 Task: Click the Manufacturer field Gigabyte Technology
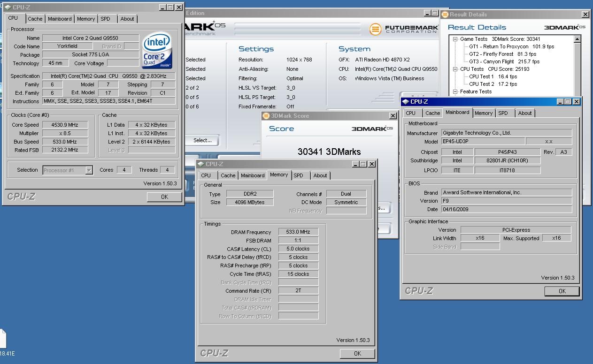click(x=507, y=133)
